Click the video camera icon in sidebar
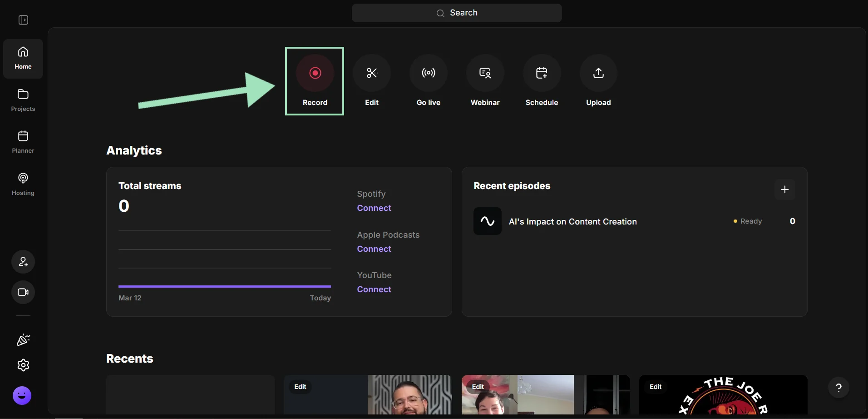868x419 pixels. click(x=23, y=292)
